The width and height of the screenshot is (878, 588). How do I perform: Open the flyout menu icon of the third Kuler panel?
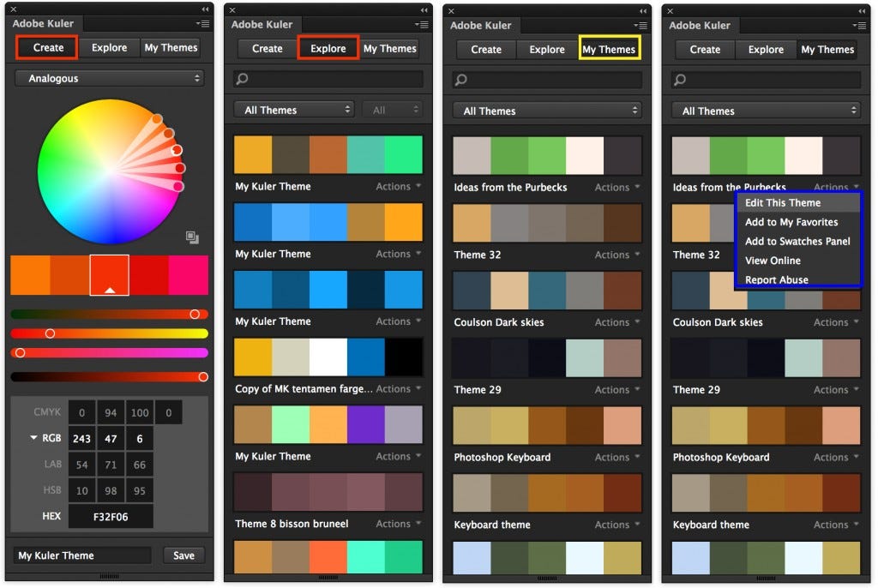[x=640, y=26]
